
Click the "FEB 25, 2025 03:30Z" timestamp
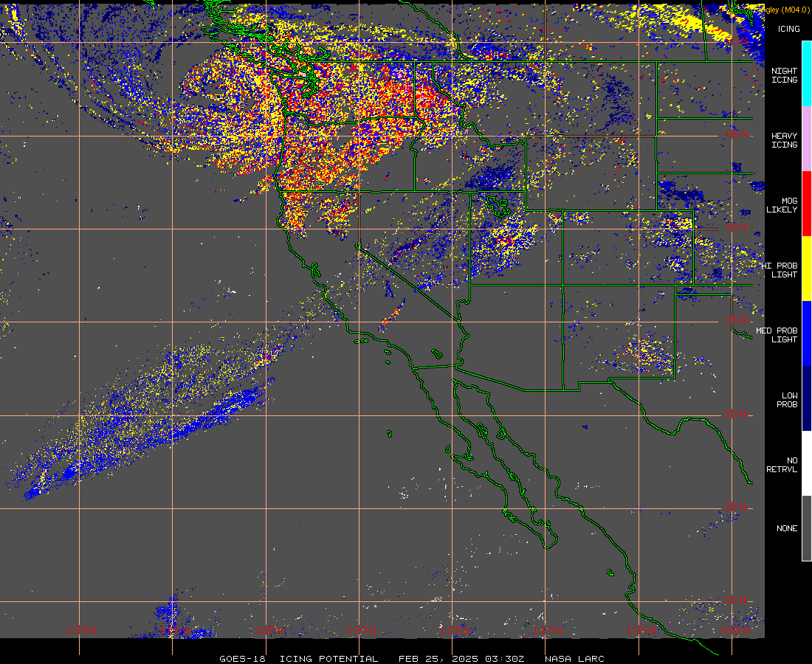tap(463, 659)
